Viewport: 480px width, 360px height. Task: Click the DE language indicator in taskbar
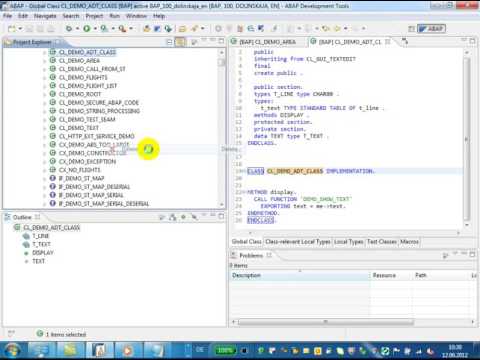pyautogui.click(x=199, y=349)
